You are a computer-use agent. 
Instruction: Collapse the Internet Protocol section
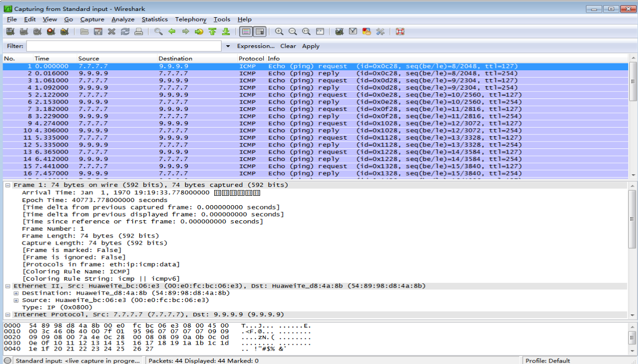click(x=8, y=315)
